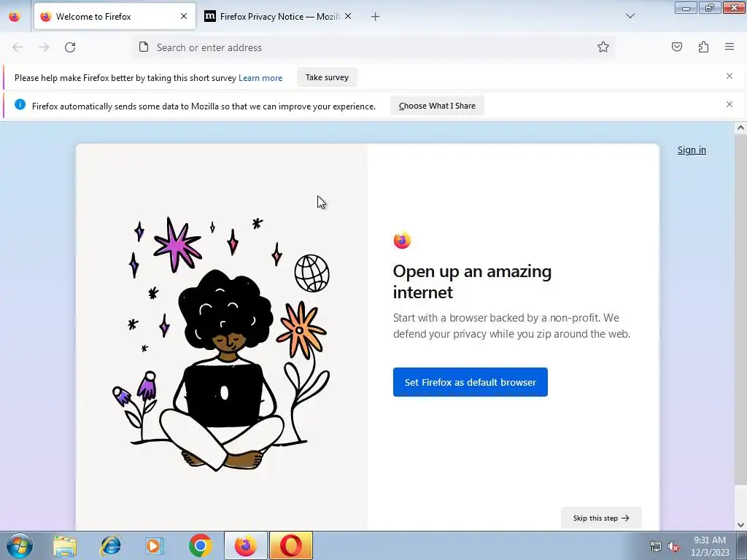
Task: Open the Windows Start menu
Action: [x=20, y=545]
